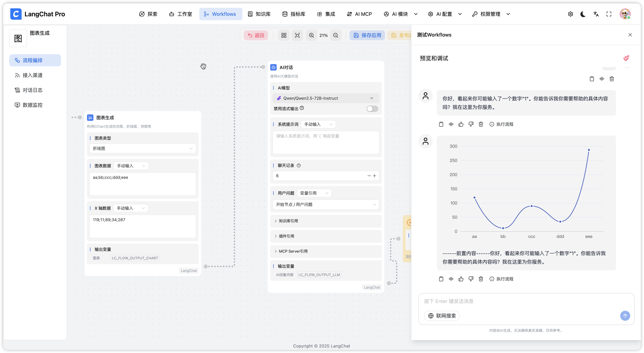Toggle dark mode moon icon
Image resolution: width=644 pixels, height=353 pixels.
(x=583, y=14)
